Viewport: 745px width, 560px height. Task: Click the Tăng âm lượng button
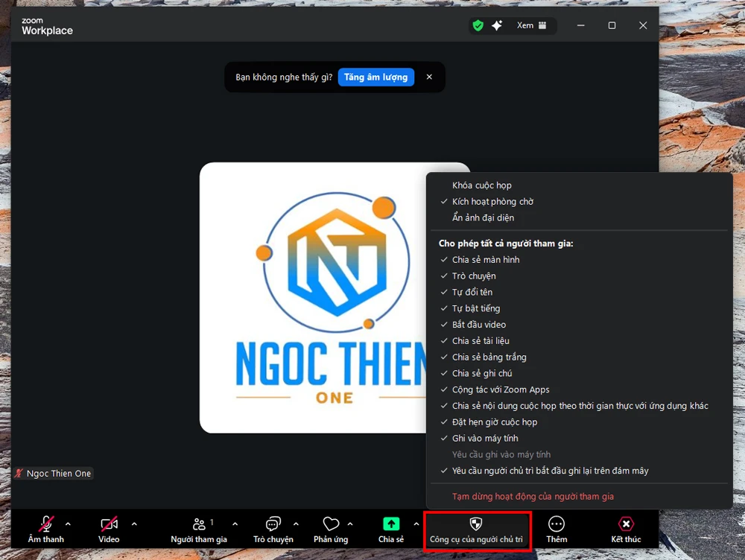[x=375, y=77]
